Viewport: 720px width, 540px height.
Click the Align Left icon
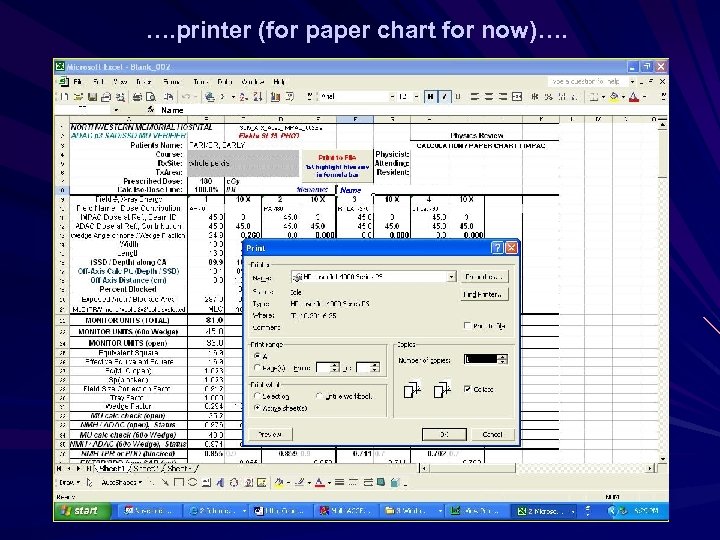(475, 97)
